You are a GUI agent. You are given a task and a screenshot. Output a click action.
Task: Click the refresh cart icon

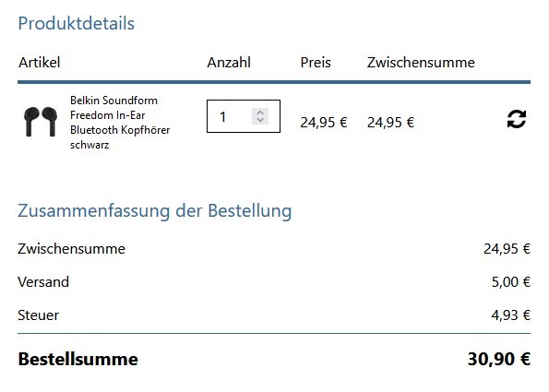coord(517,119)
